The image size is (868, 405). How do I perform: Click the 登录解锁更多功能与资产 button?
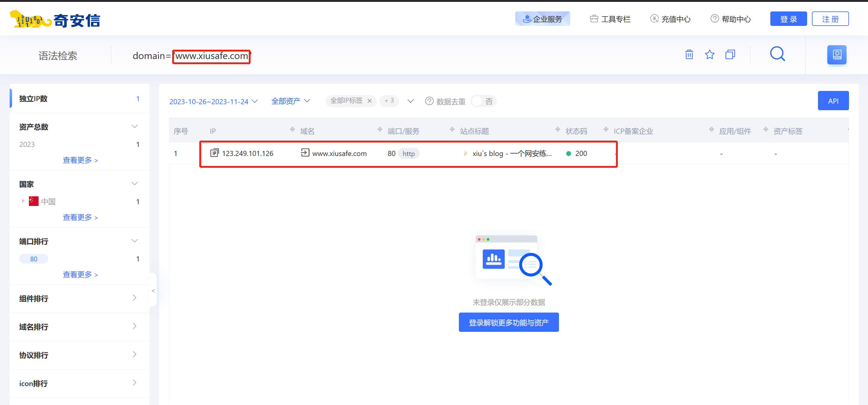[x=508, y=322]
